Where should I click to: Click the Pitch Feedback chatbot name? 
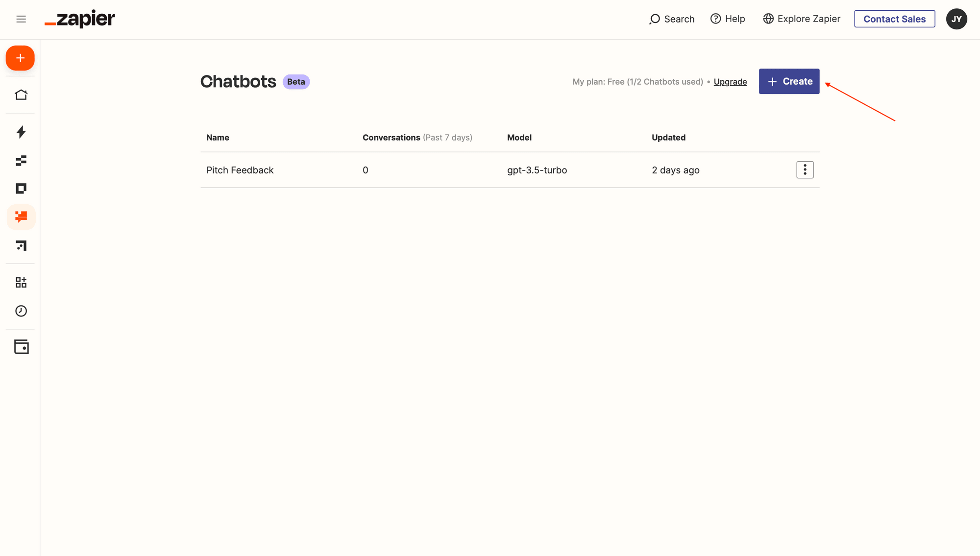coord(240,169)
